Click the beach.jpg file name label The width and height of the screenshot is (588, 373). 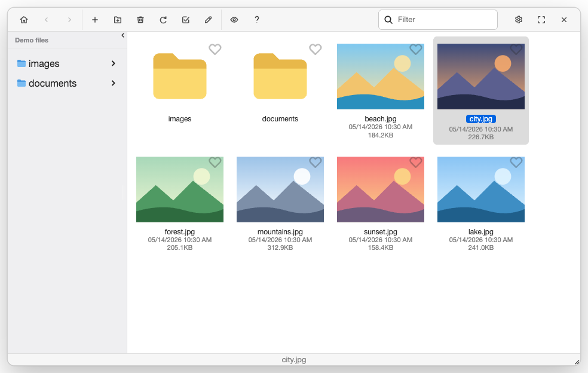(x=381, y=119)
